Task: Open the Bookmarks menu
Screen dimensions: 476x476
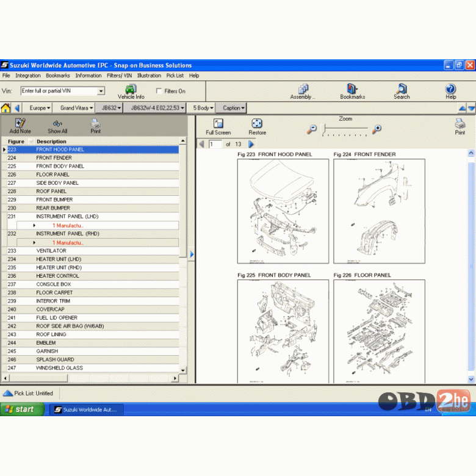Action: coord(58,76)
